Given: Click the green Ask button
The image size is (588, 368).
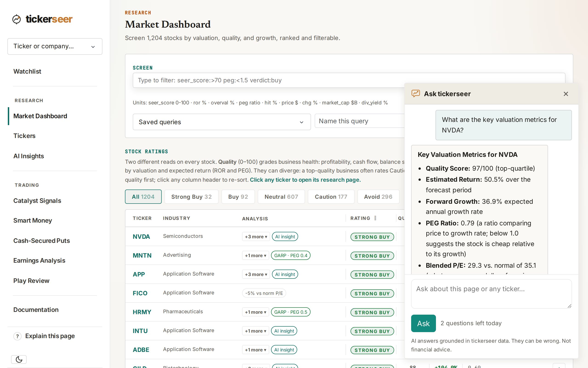Looking at the screenshot, I should coord(423,323).
